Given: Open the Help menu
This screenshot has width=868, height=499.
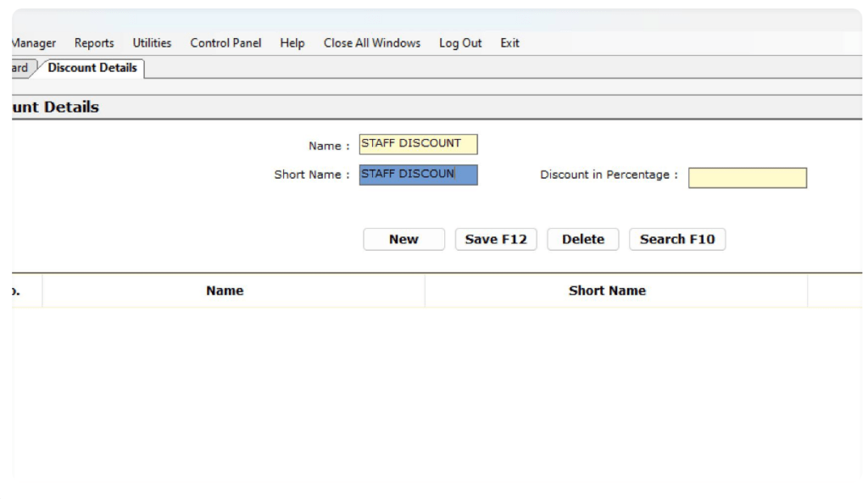Looking at the screenshot, I should [292, 43].
